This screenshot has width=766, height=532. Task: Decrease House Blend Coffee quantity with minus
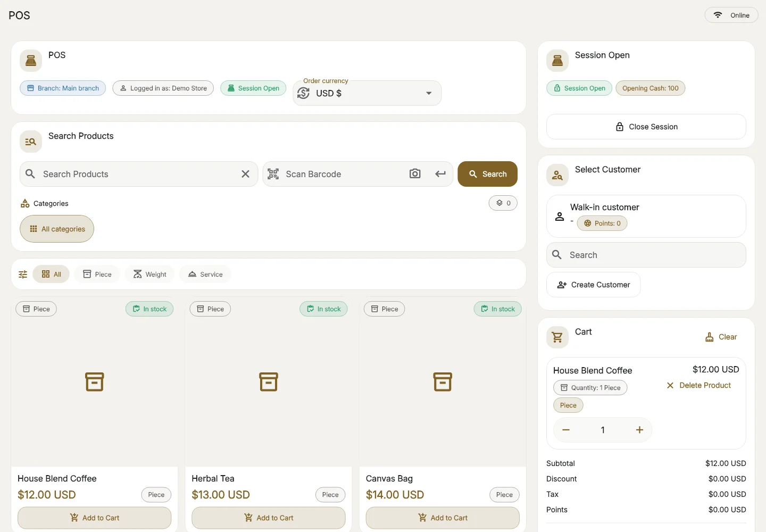(566, 430)
